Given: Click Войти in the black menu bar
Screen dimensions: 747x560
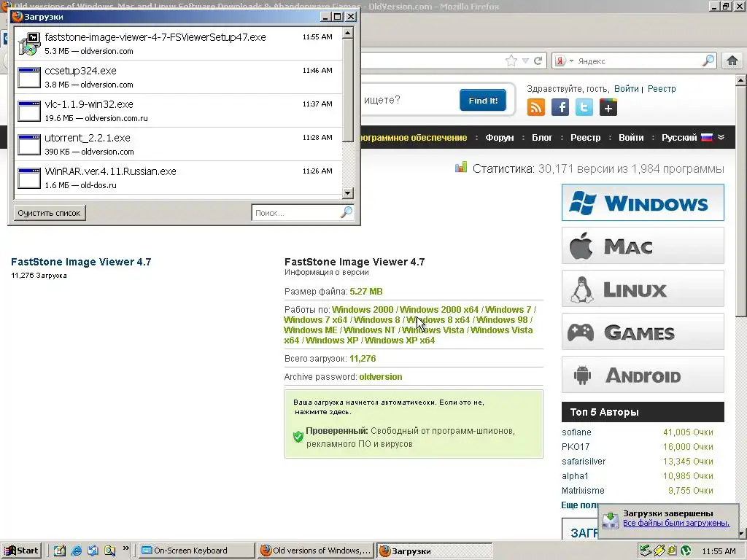Looking at the screenshot, I should (631, 138).
